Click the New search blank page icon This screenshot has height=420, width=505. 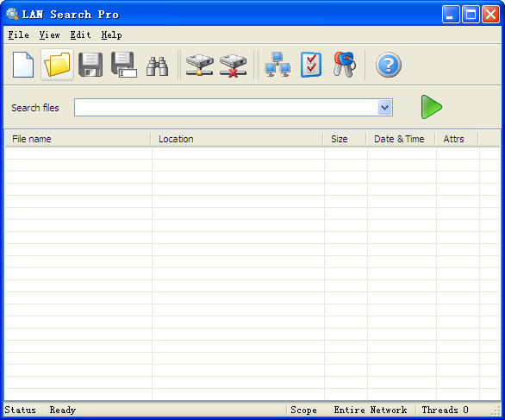pos(23,65)
